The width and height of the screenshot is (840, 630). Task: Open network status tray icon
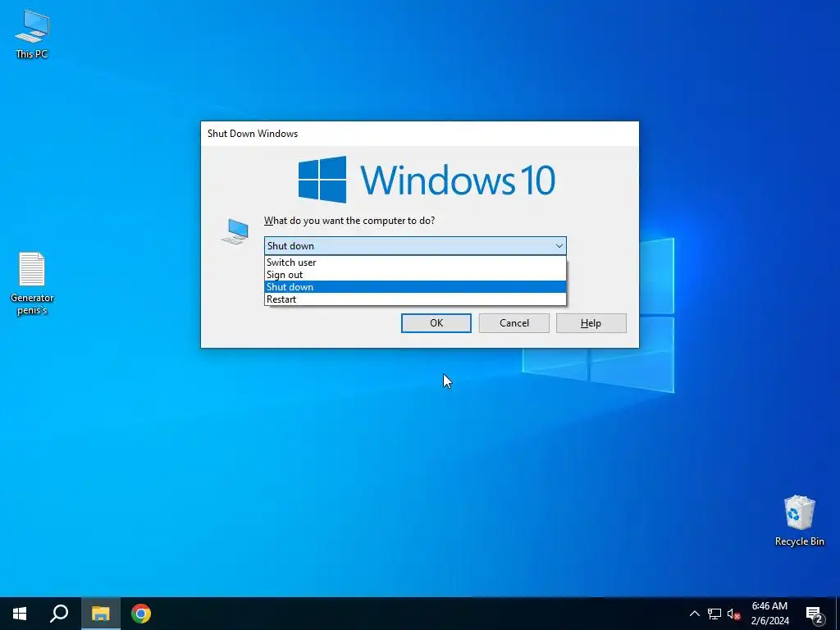(714, 614)
